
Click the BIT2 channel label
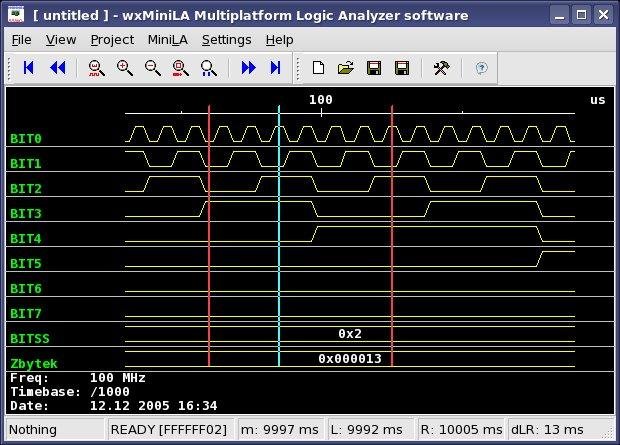pyautogui.click(x=26, y=188)
